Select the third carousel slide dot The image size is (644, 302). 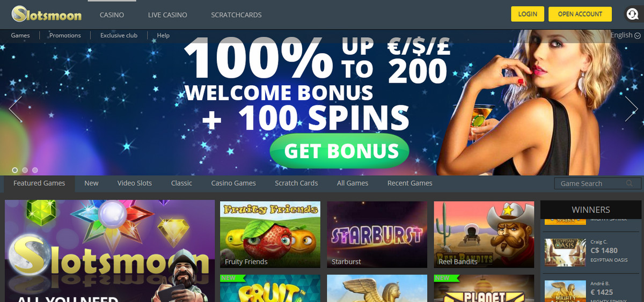coord(35,170)
